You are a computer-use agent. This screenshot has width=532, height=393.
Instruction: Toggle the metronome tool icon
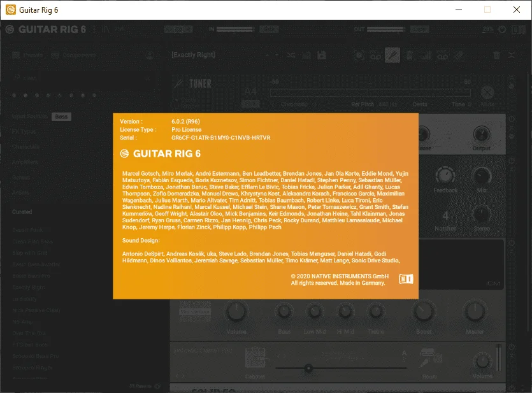coord(409,55)
